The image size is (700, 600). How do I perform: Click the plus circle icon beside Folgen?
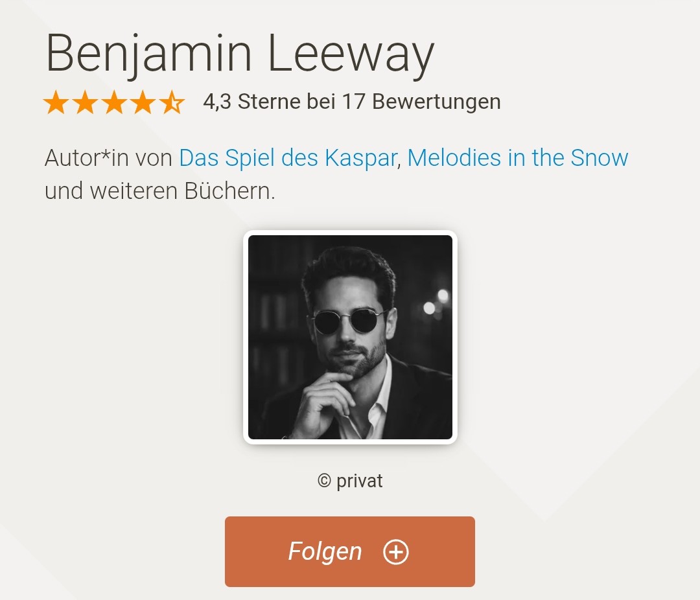tap(396, 552)
